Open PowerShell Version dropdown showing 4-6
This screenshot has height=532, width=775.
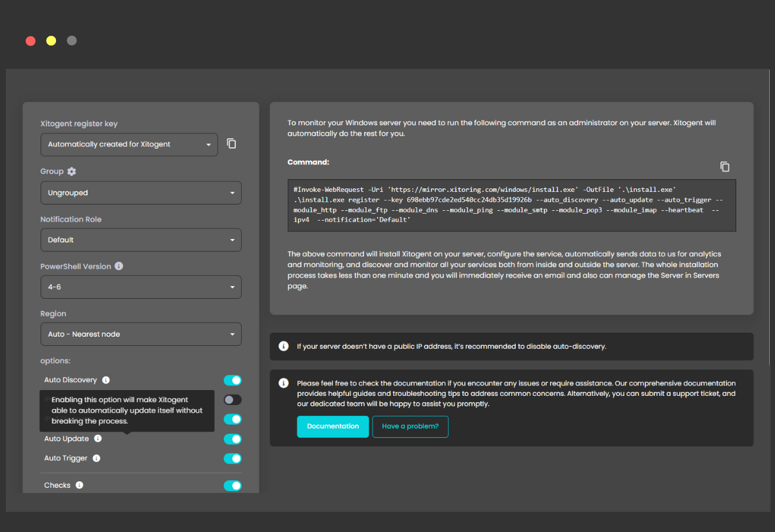pos(141,287)
